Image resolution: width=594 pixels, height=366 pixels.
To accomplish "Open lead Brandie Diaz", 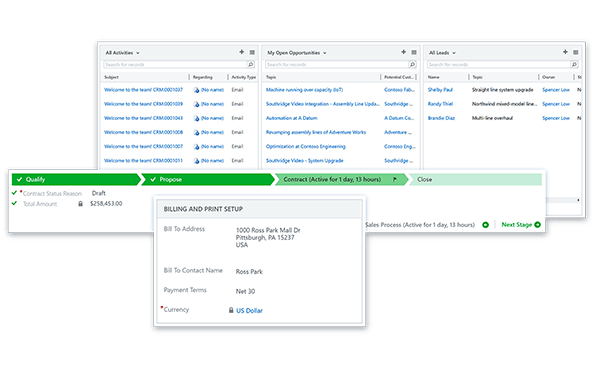I will pos(441,118).
